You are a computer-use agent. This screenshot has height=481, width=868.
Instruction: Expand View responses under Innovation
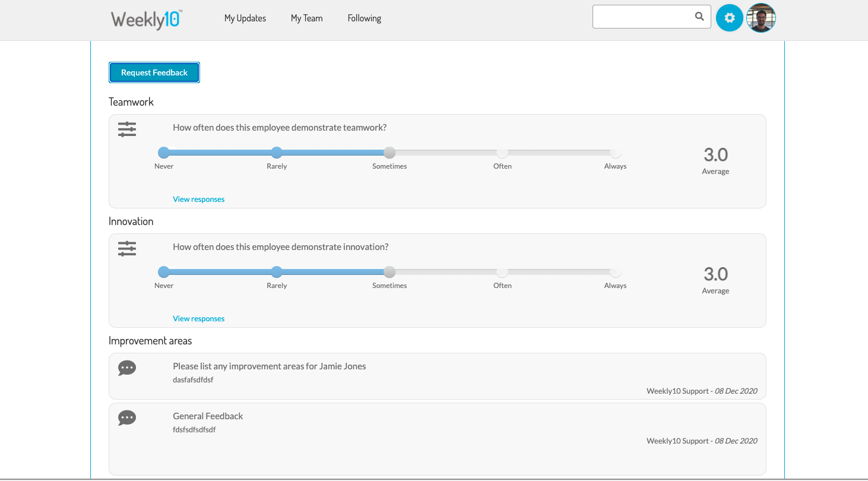198,319
